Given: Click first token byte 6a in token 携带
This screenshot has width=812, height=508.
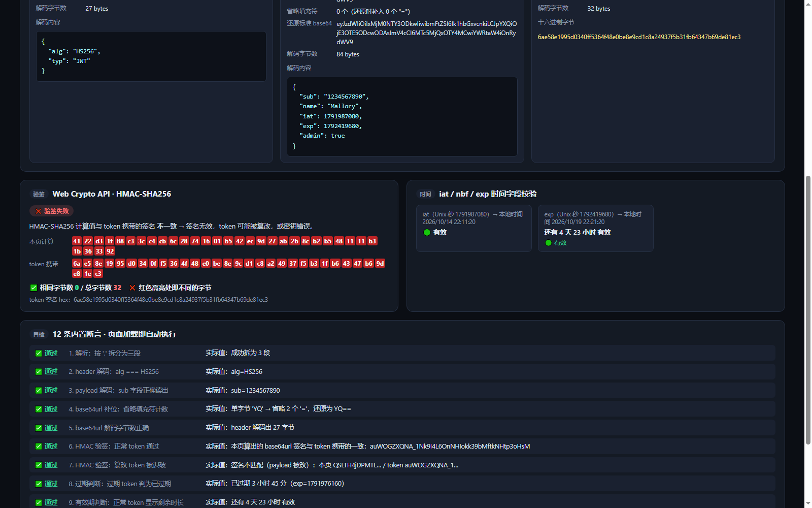Looking at the screenshot, I should tap(77, 264).
